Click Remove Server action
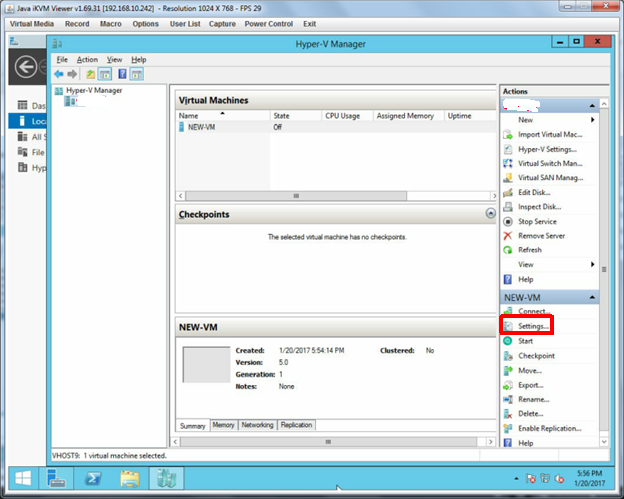Screen dimensions: 624x499 tap(541, 236)
